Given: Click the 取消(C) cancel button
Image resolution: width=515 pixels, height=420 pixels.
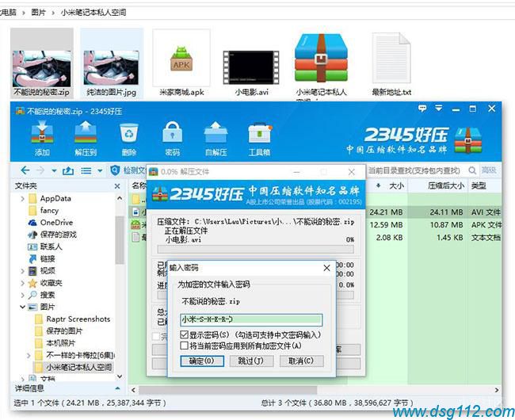Looking at the screenshot, I should click(x=301, y=361).
